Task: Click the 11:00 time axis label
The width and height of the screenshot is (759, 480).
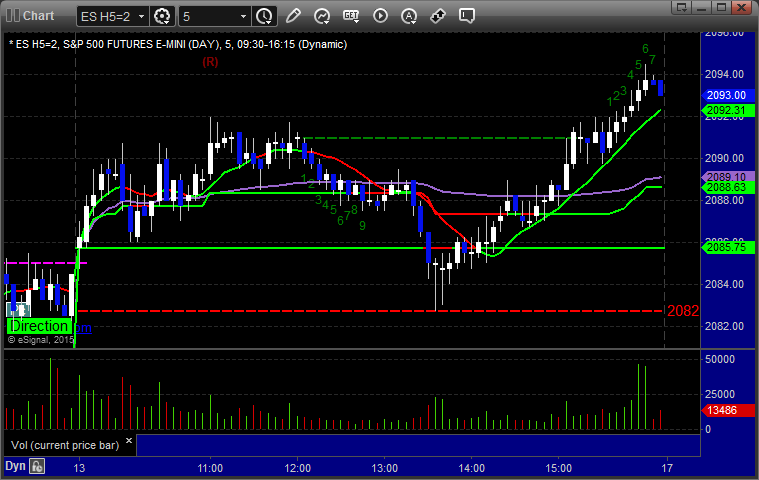Action: coord(210,468)
